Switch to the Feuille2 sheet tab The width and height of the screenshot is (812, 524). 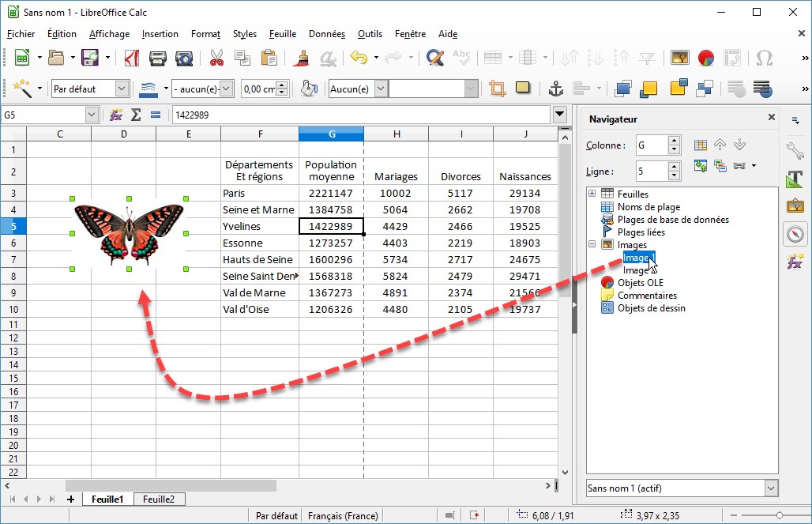point(159,499)
